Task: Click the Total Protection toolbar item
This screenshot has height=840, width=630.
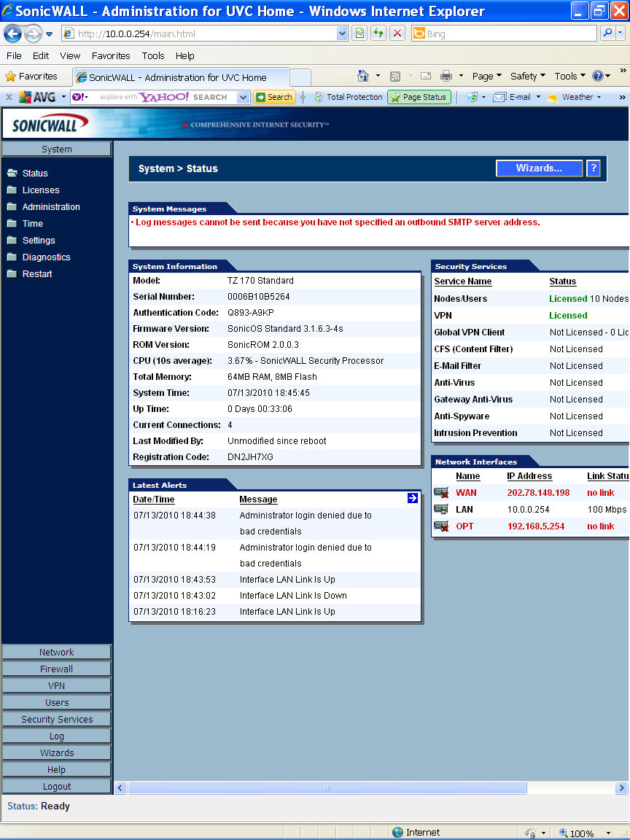Action: [349, 97]
